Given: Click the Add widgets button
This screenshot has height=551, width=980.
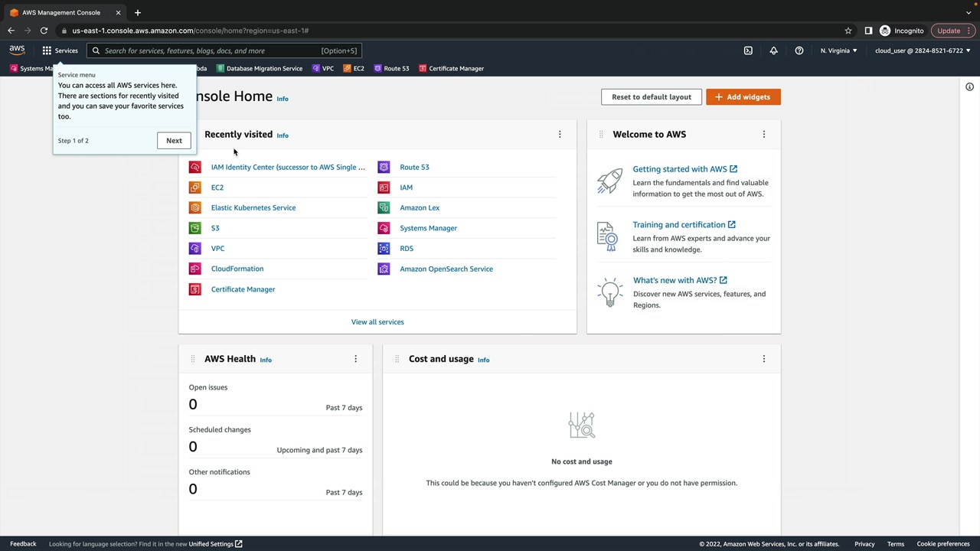Looking at the screenshot, I should tap(743, 97).
